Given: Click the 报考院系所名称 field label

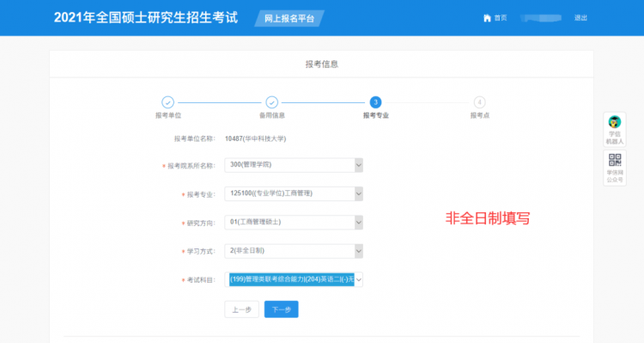Looking at the screenshot, I should pyautogui.click(x=191, y=166).
